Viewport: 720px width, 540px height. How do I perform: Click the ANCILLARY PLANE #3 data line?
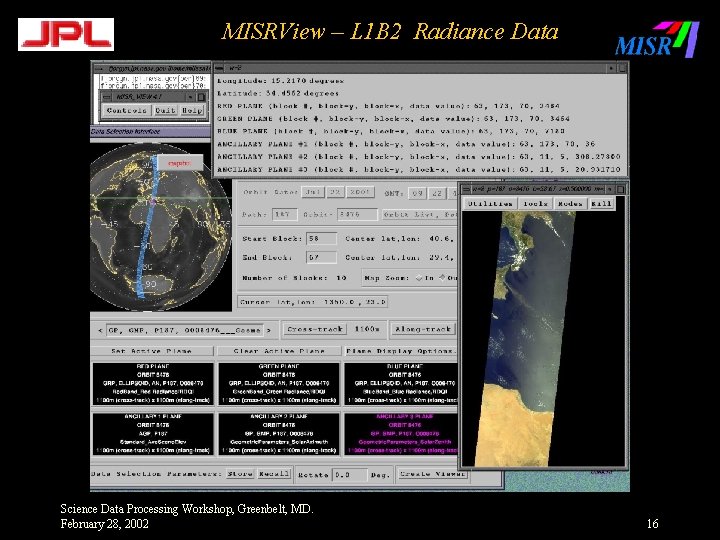coord(419,169)
